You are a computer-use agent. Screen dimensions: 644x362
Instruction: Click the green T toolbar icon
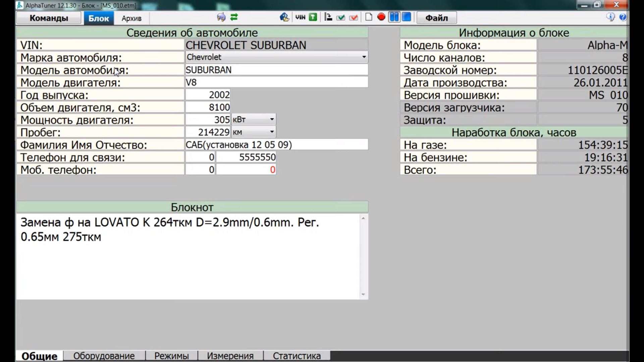pyautogui.click(x=313, y=17)
